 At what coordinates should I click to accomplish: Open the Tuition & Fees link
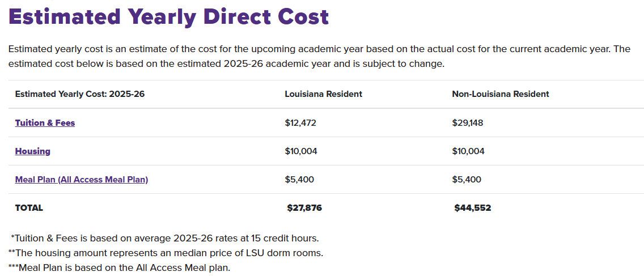click(x=45, y=123)
